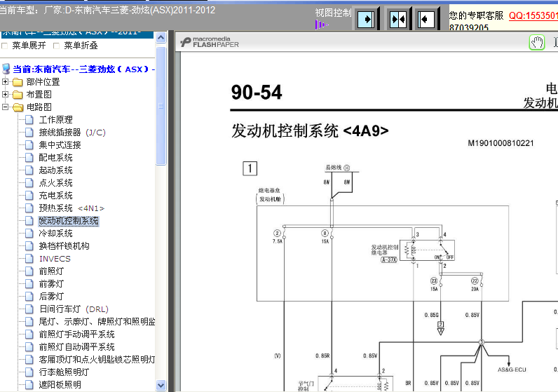Click view control right-arrow panel icon
Screen dimensions: 558x392
(x=366, y=19)
